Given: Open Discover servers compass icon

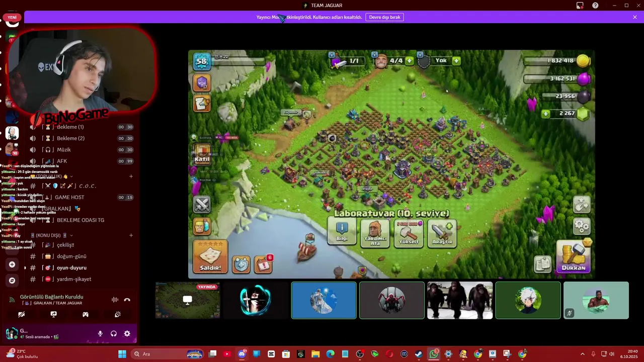Looking at the screenshot, I should (x=12, y=281).
